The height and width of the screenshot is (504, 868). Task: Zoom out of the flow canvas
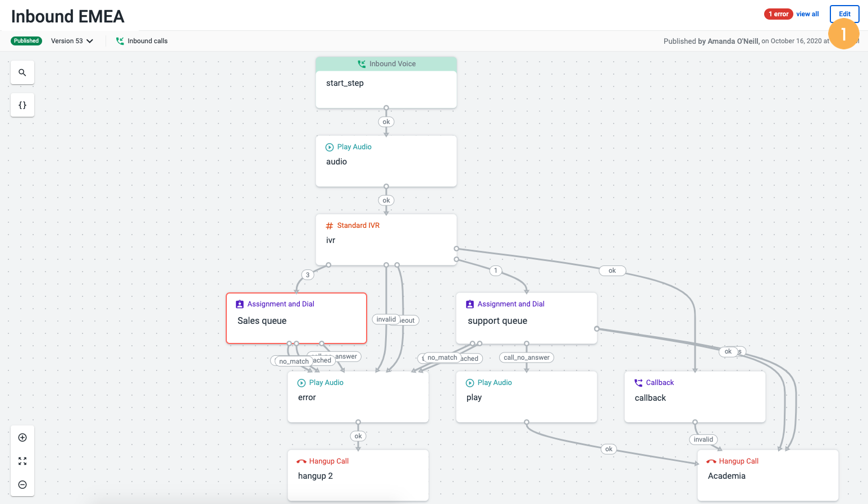click(x=22, y=484)
